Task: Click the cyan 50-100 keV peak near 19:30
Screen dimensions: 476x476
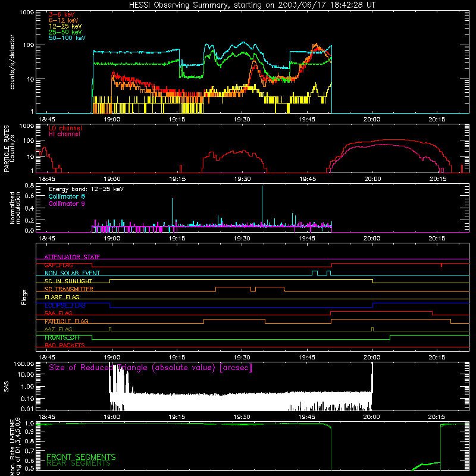Action: (243, 43)
